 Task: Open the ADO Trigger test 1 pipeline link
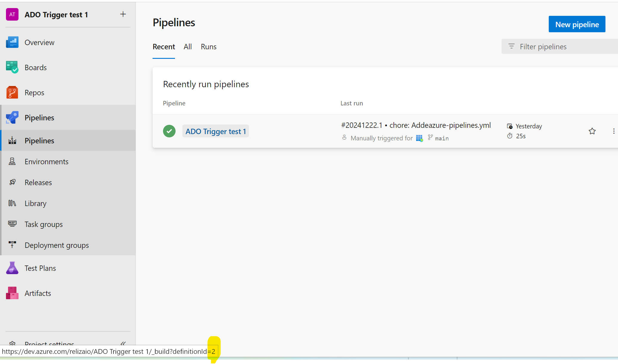click(216, 131)
